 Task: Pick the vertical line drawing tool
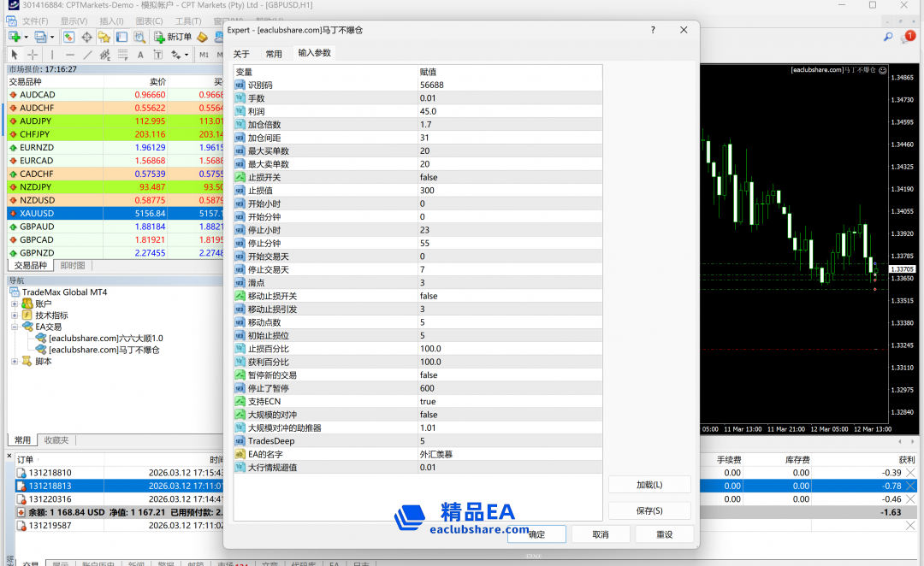coord(52,55)
